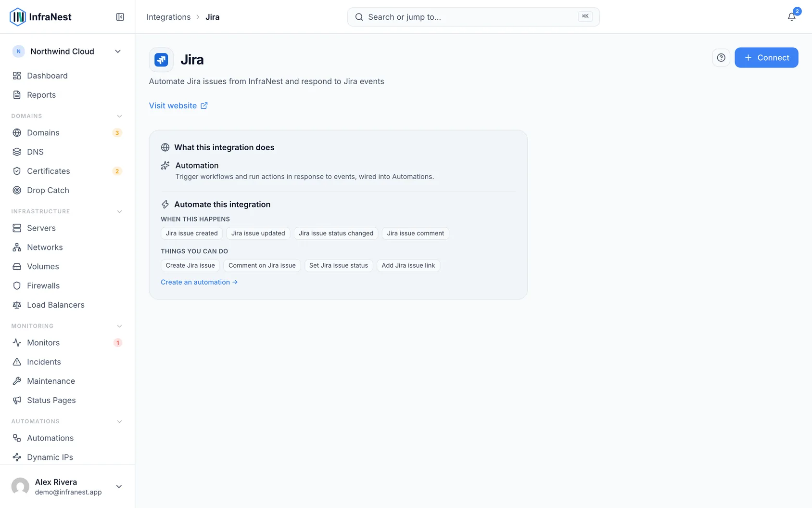Click the DNS layers icon
The height and width of the screenshot is (508, 812).
click(x=17, y=152)
